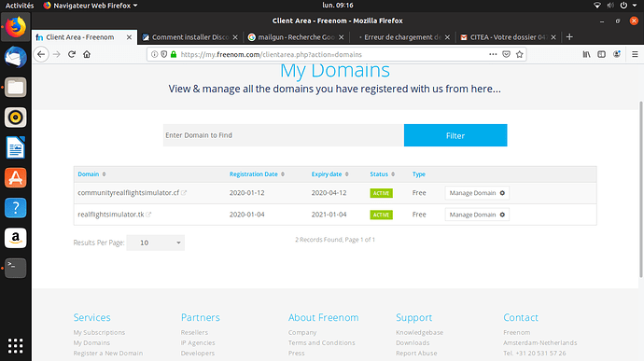
Task: Select the 2020-04-12 expiry date cell
Action: (329, 192)
